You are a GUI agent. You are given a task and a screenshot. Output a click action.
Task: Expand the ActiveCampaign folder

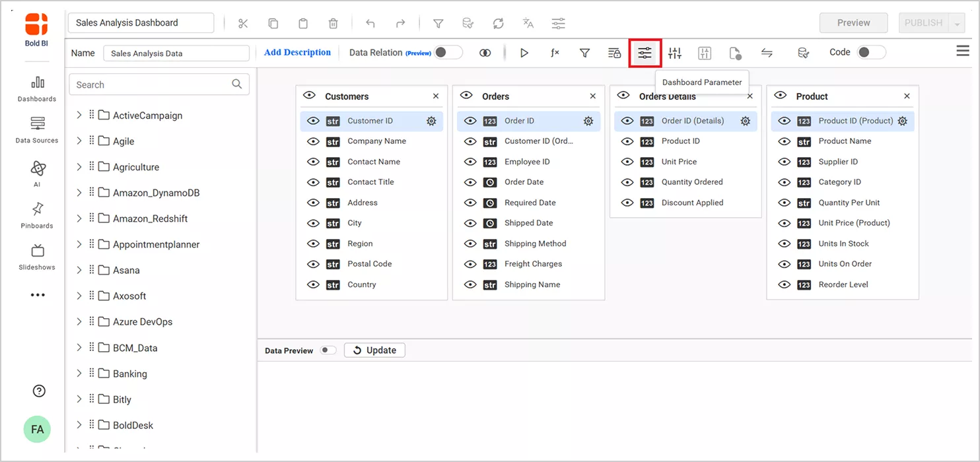[79, 115]
